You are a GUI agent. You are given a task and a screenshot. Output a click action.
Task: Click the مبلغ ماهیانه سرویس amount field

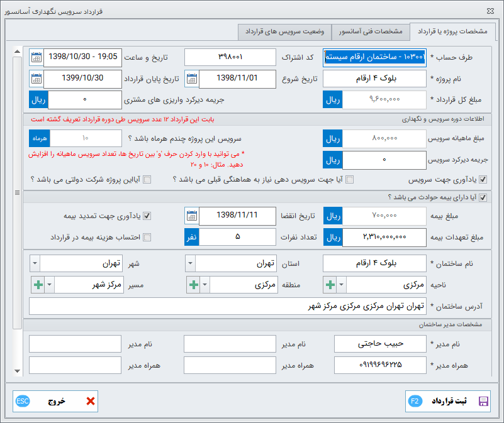[384, 139]
